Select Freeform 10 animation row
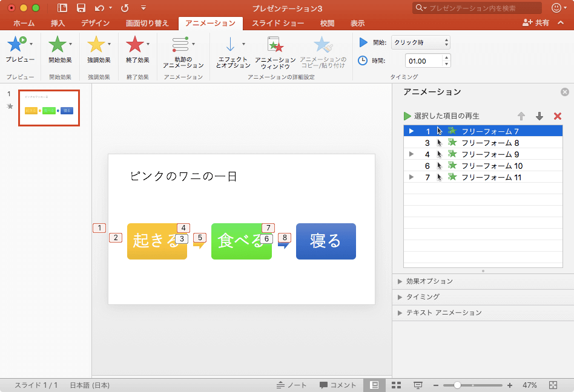The image size is (574, 392). click(x=483, y=166)
